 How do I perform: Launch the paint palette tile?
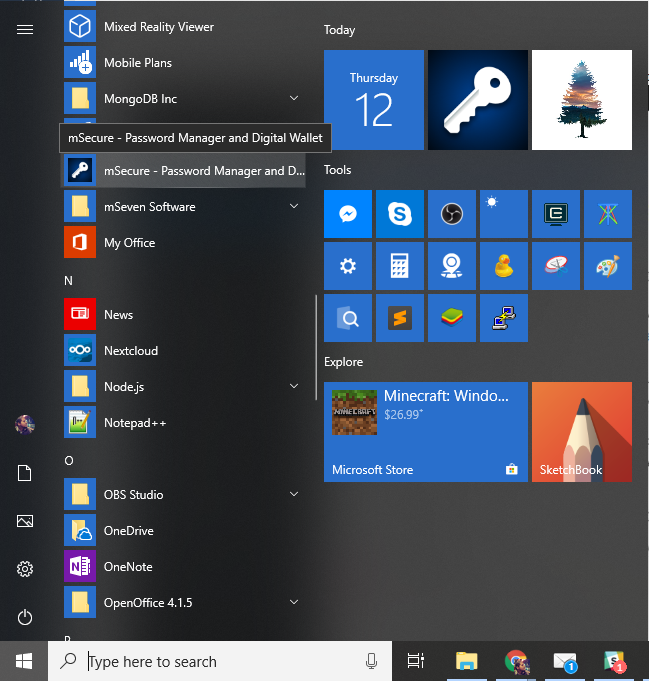pos(608,266)
